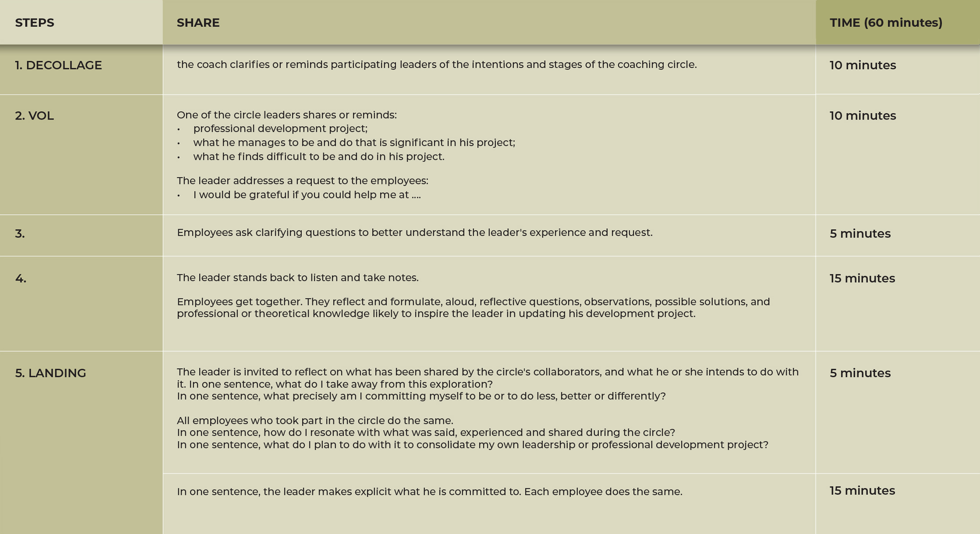Viewport: 980px width, 534px height.
Task: Select the all employees who took part line
Action: tap(315, 421)
